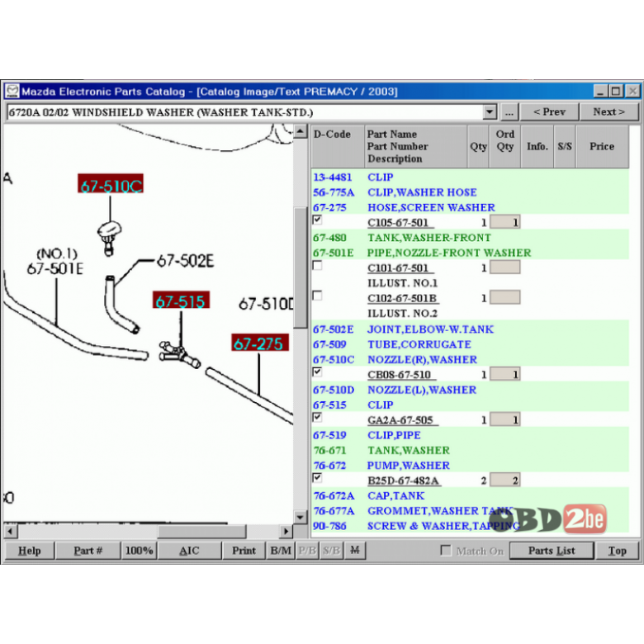Select the 76-672 PUMP,WASHER row
The image size is (644, 644).
[x=470, y=466]
